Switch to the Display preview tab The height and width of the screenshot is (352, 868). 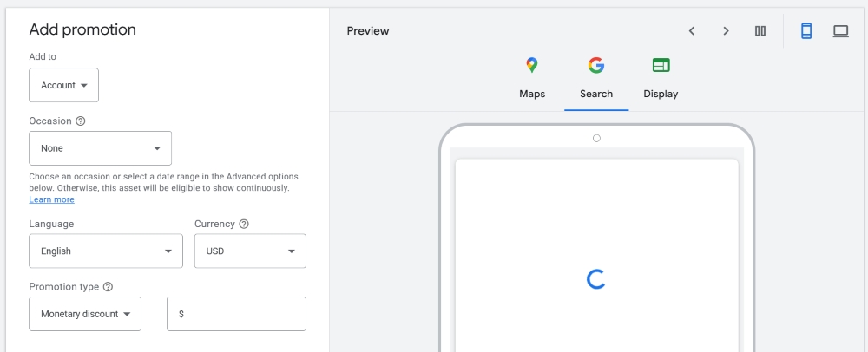(x=661, y=79)
